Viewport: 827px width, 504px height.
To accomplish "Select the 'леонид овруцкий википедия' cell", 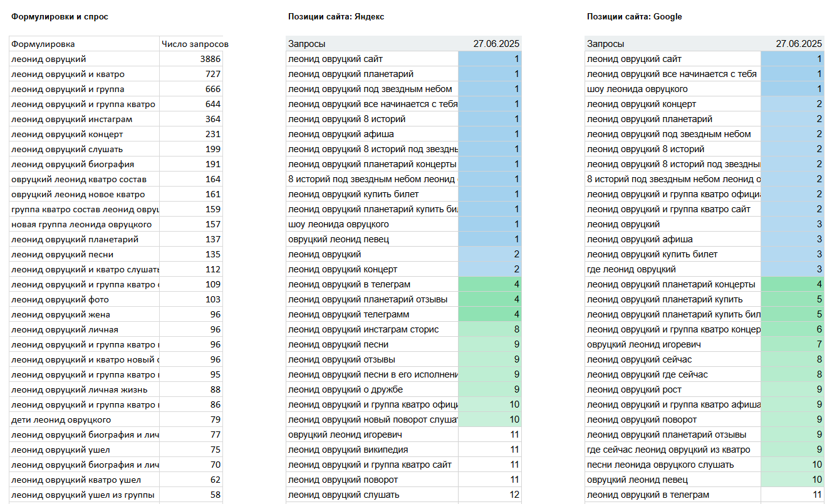I will (372, 450).
